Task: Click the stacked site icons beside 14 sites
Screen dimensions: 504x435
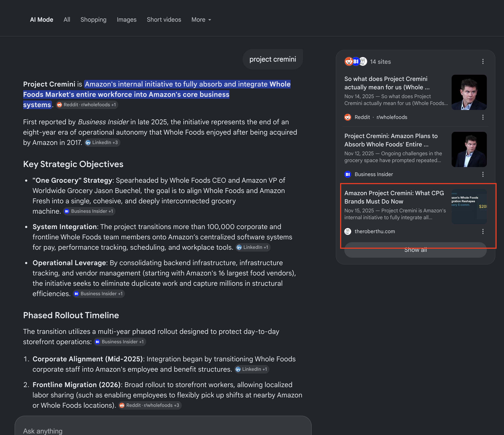Action: [356, 62]
